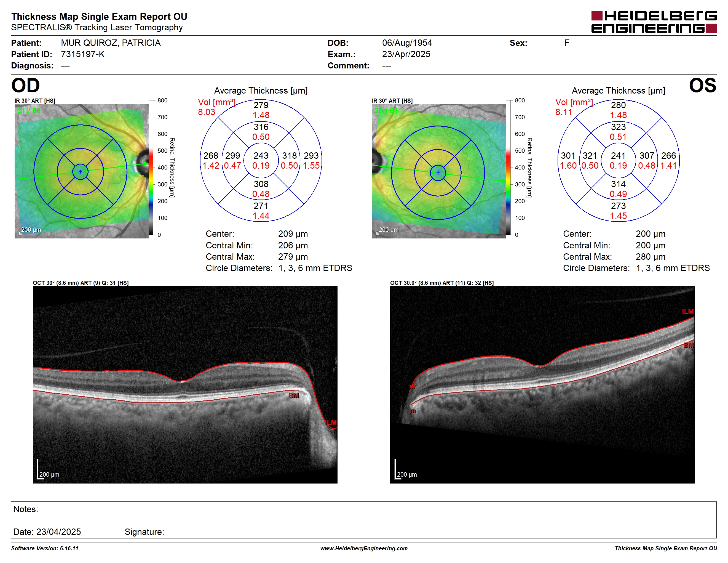Click OD outer superior value 279
This screenshot has height=563, width=728.
click(261, 105)
